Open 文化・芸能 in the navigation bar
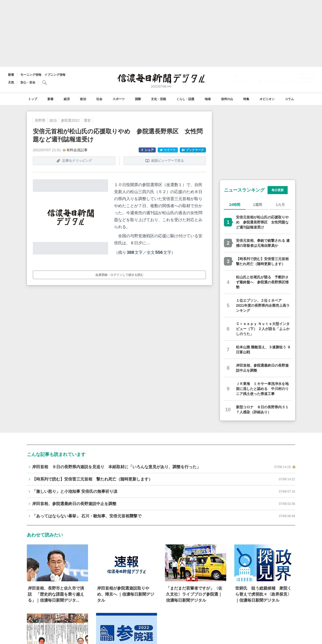 click(x=158, y=99)
